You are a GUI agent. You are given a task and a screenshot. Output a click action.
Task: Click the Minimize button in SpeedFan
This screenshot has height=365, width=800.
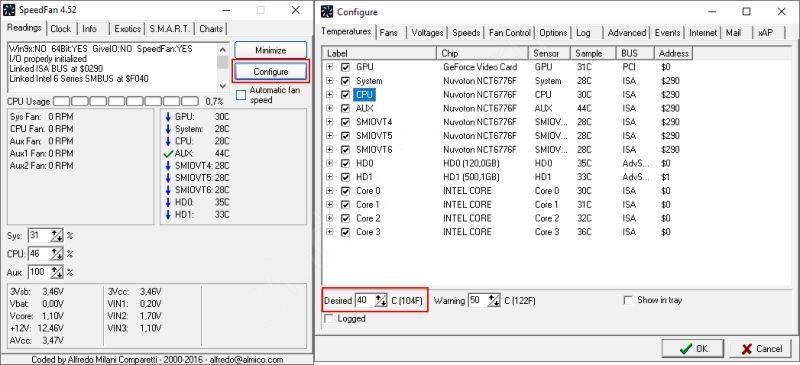[270, 51]
